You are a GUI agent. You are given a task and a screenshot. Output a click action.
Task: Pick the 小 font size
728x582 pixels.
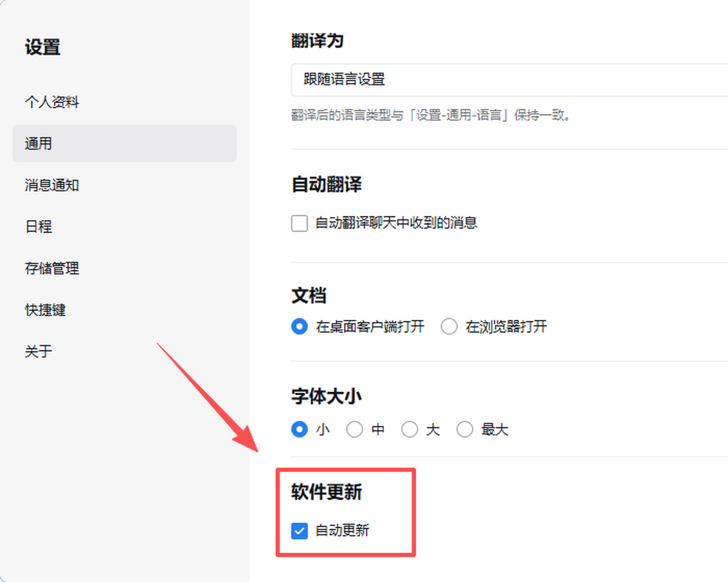click(299, 429)
